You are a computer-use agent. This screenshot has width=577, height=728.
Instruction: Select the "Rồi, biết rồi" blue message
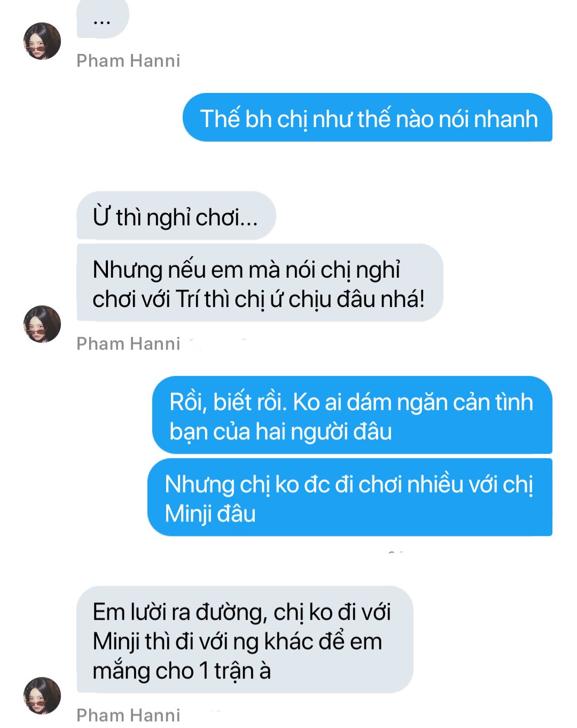352,415
